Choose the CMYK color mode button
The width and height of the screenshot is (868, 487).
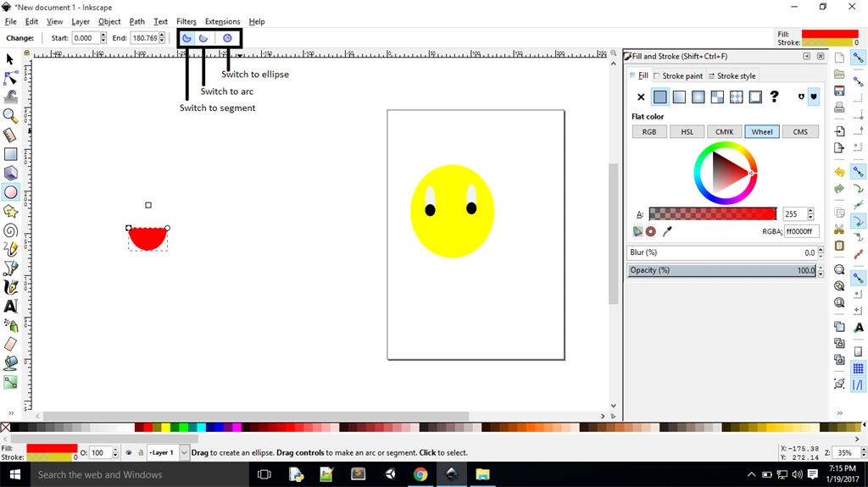[724, 132]
